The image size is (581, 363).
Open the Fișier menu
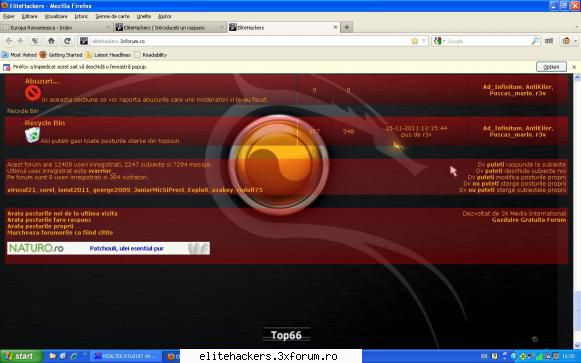[9, 16]
